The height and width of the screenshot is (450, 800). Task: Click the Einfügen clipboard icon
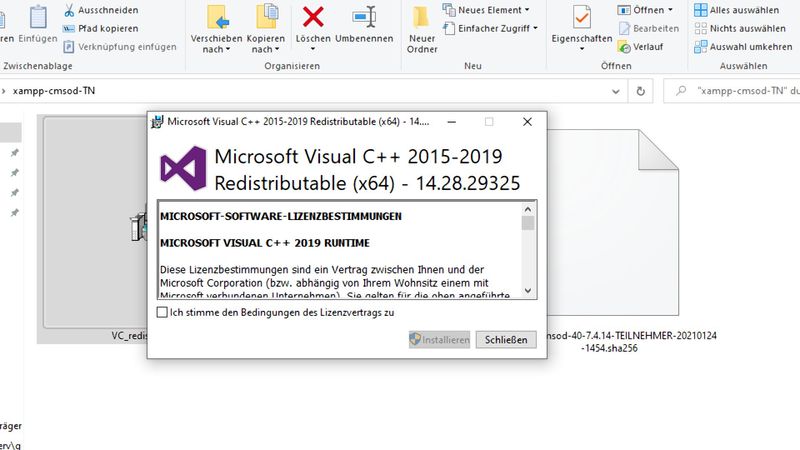click(38, 17)
